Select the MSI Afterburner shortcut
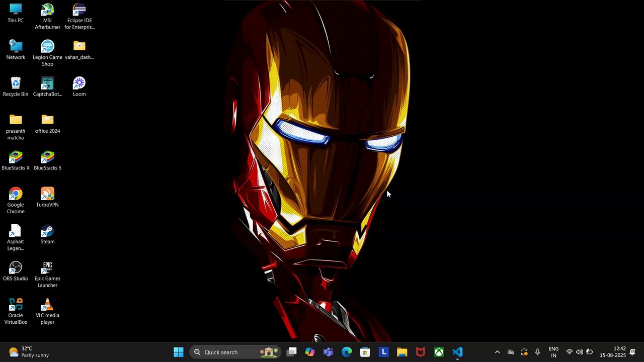Image resolution: width=644 pixels, height=362 pixels. [x=47, y=17]
